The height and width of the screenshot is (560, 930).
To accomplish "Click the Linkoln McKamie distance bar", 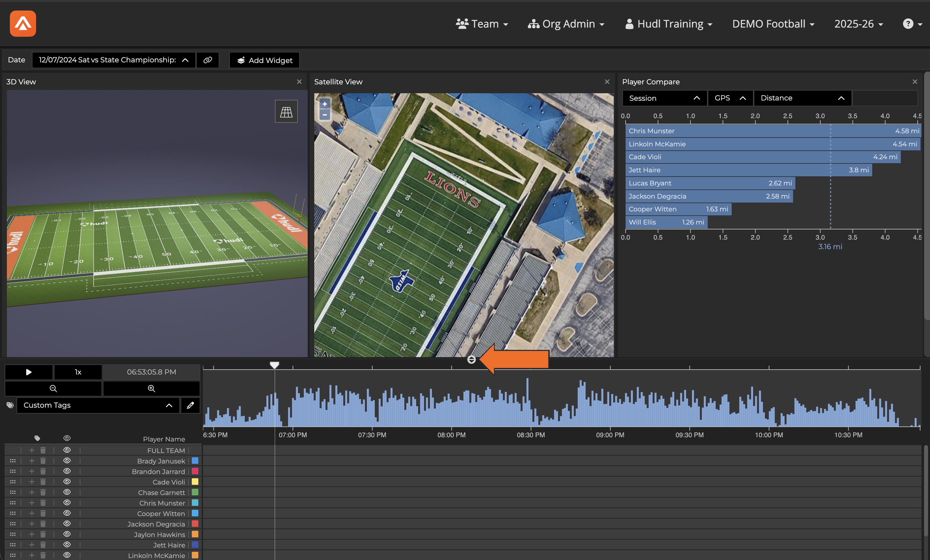I will point(773,144).
